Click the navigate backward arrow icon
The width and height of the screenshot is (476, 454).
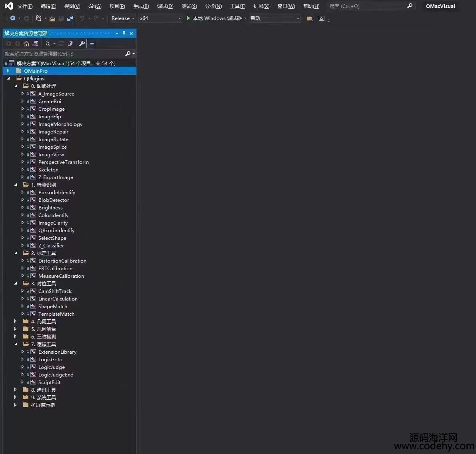[x=13, y=18]
